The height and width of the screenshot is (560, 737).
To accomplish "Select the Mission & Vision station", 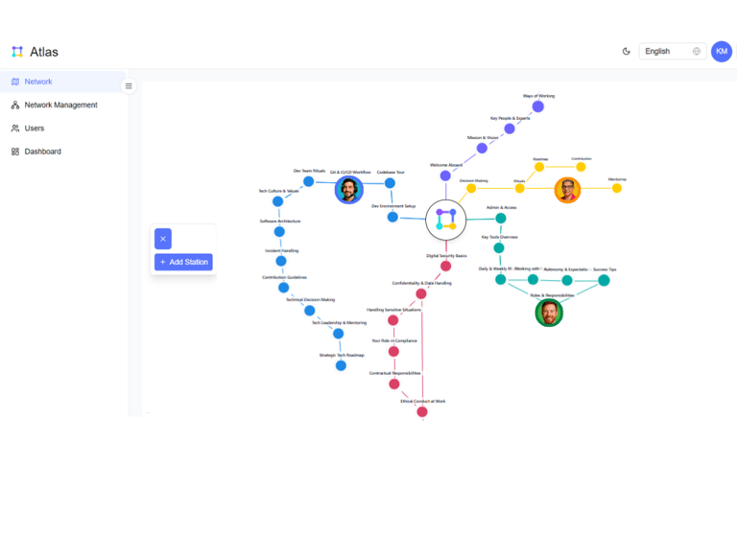I will click(x=482, y=149).
